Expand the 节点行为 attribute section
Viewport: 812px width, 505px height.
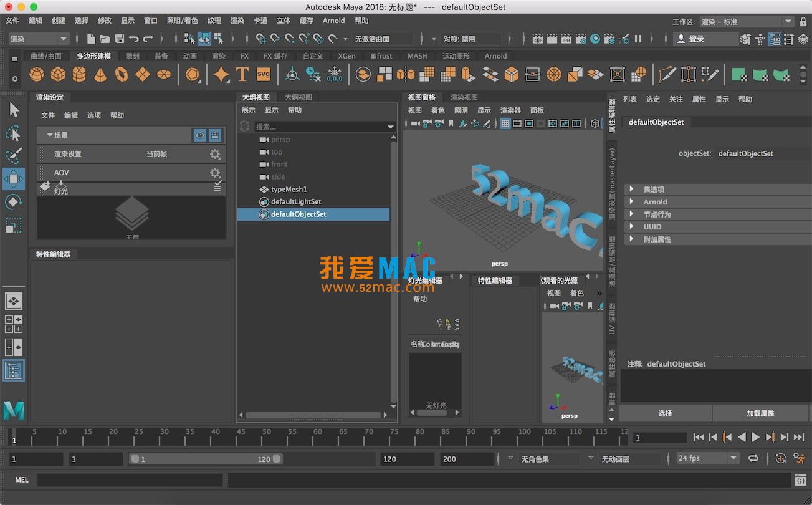pos(632,214)
